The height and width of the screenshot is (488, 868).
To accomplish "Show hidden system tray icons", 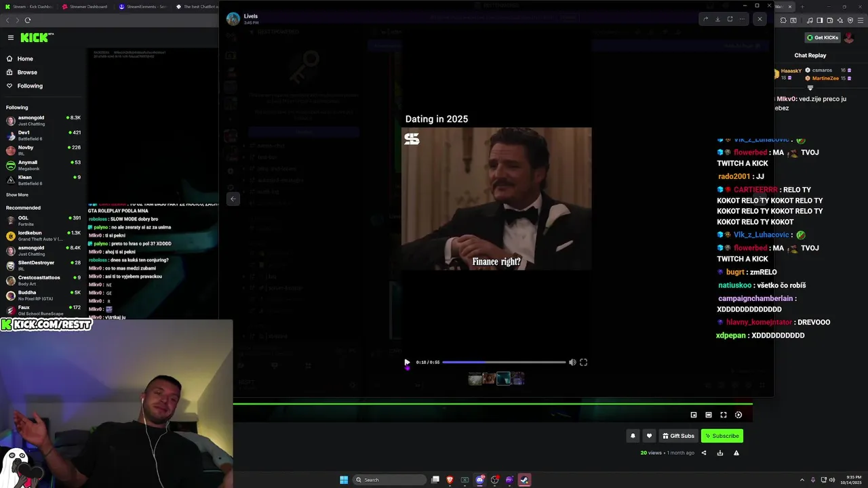I will [x=802, y=480].
